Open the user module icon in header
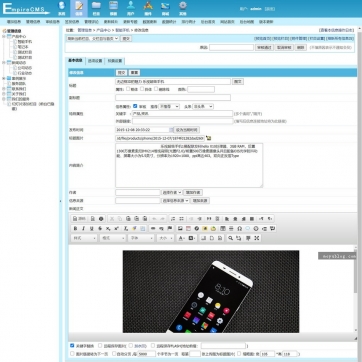 coord(131,8)
